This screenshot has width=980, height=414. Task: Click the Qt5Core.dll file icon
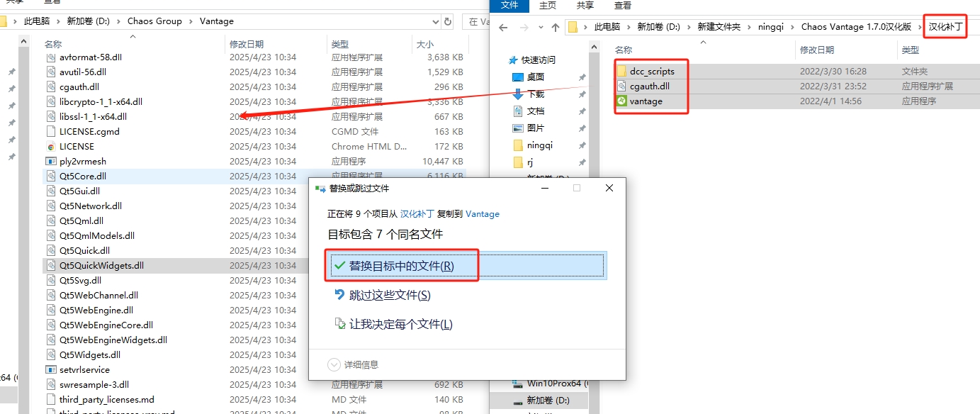[x=51, y=176]
